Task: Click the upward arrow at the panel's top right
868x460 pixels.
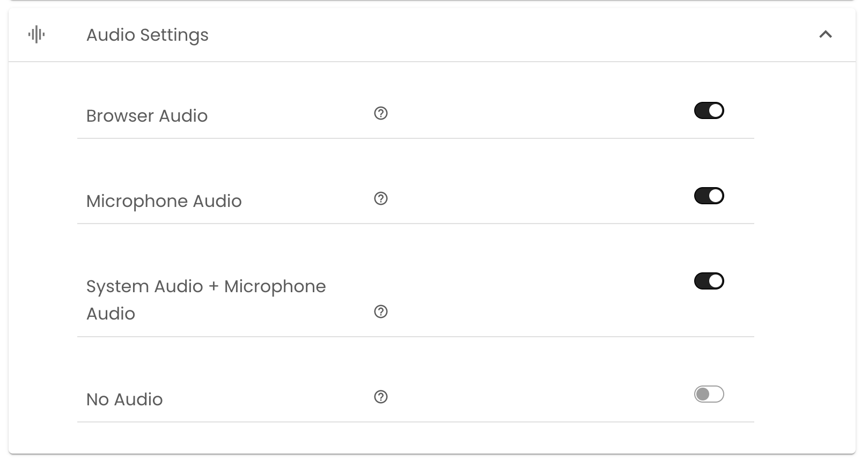Action: pos(826,35)
